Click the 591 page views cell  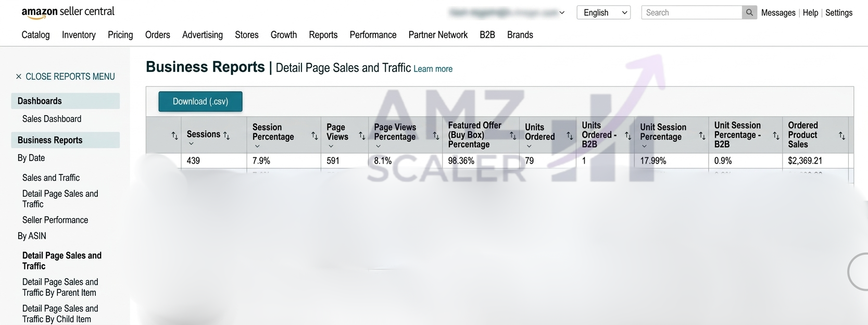pyautogui.click(x=344, y=160)
